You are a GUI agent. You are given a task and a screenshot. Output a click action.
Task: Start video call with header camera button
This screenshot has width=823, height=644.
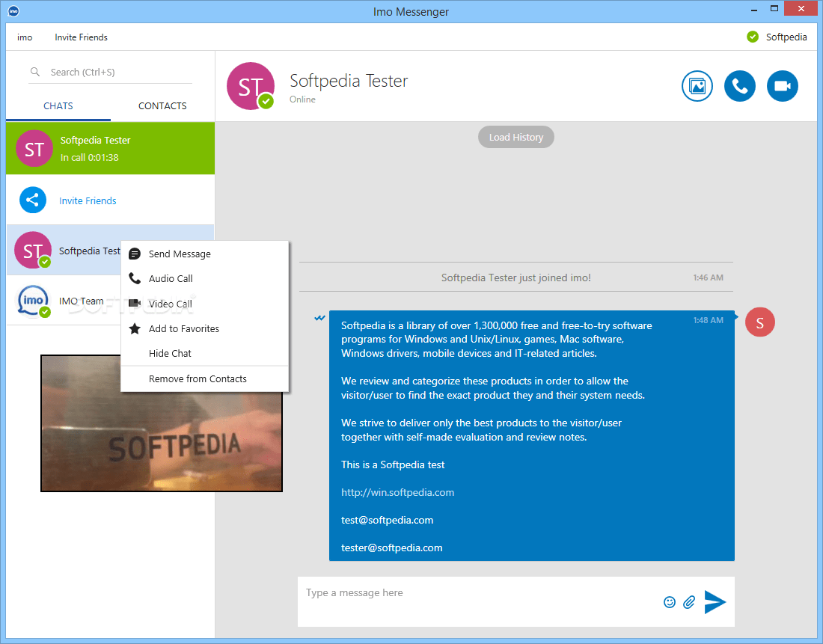[782, 86]
